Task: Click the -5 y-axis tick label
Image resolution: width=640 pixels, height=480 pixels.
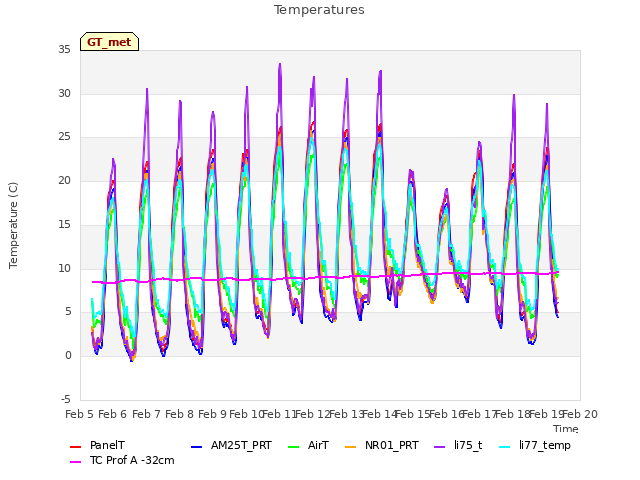Action: click(x=66, y=399)
